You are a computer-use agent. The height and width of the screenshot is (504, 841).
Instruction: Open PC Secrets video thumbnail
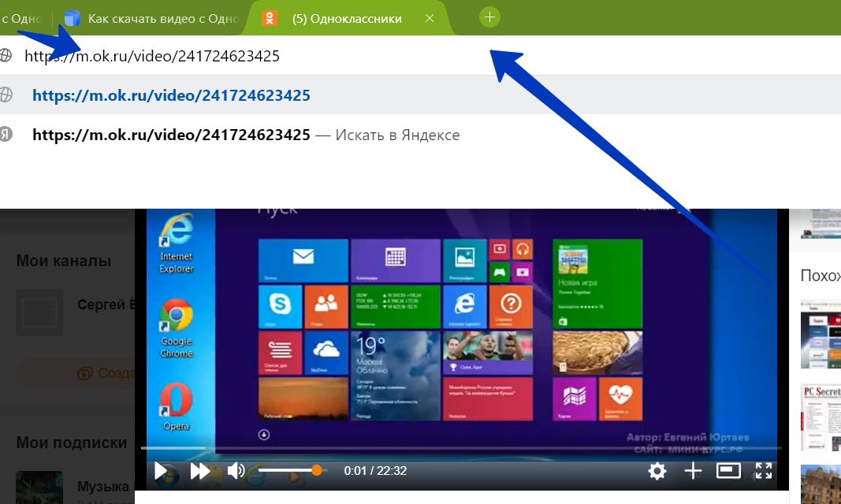pos(821,417)
